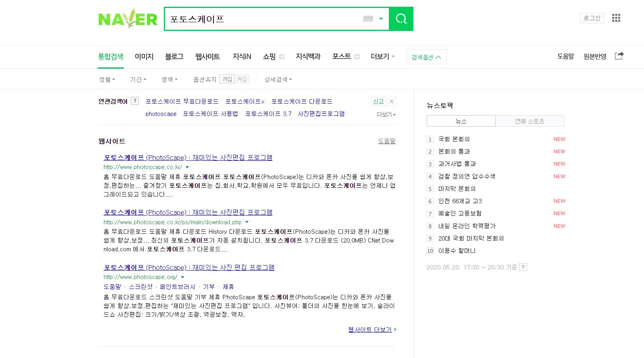Open the 영역 area dropdown
Image resolution: width=644 pixels, height=358 pixels.
coord(169,79)
